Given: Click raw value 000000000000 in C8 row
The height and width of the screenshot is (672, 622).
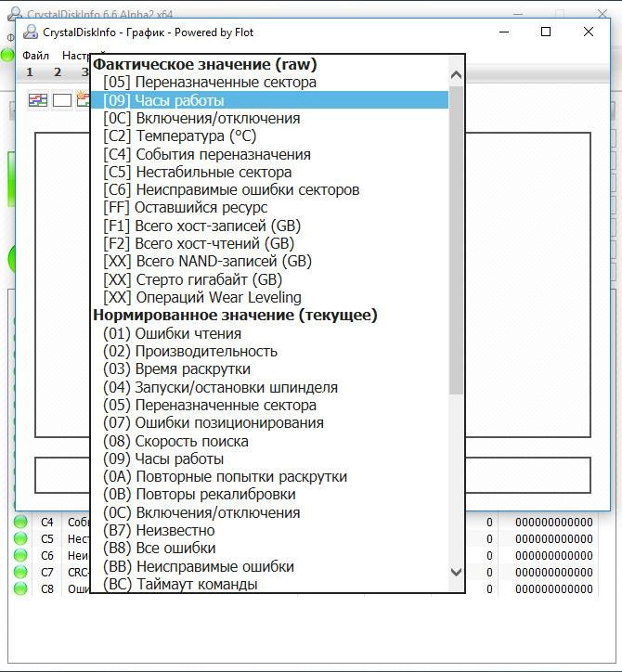Looking at the screenshot, I should coord(554,588).
